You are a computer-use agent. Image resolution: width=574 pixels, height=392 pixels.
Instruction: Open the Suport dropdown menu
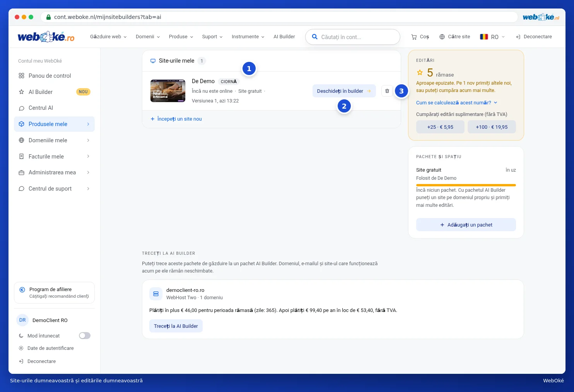tap(212, 37)
